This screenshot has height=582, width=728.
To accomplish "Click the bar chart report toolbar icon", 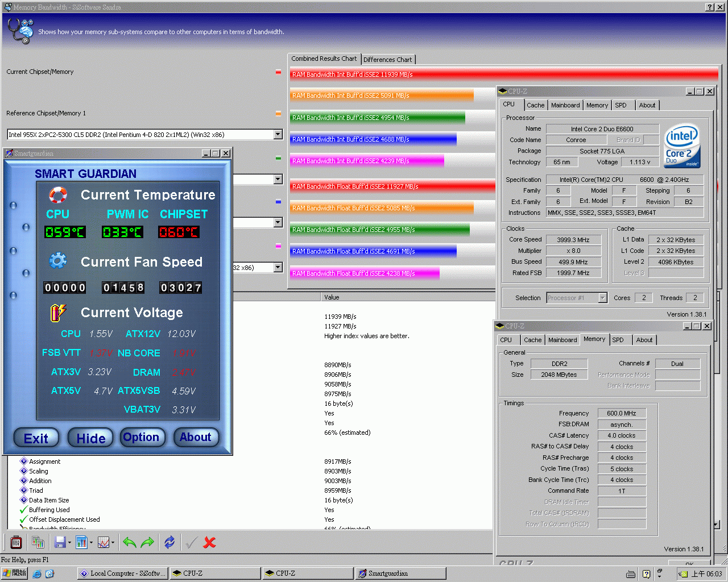I will pyautogui.click(x=81, y=542).
